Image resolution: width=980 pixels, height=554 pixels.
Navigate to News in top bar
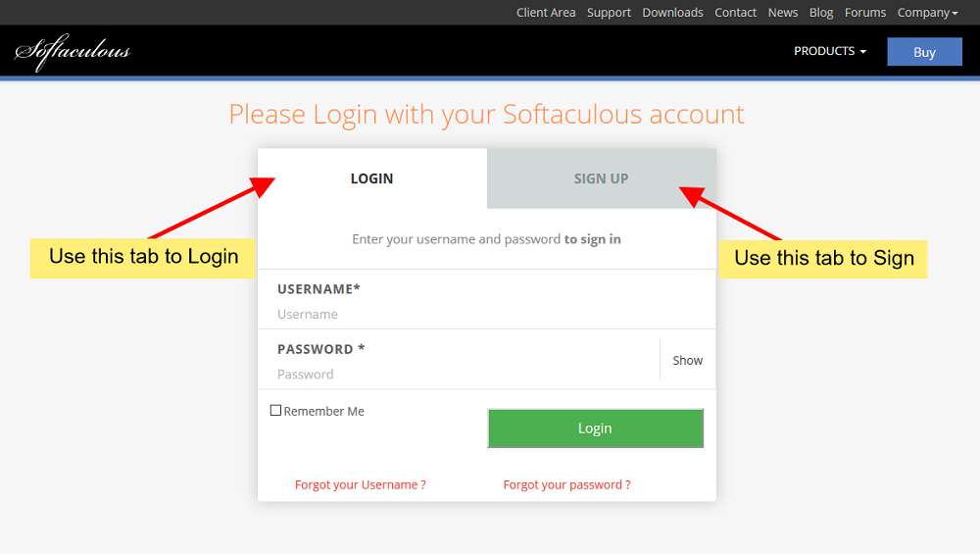click(783, 13)
